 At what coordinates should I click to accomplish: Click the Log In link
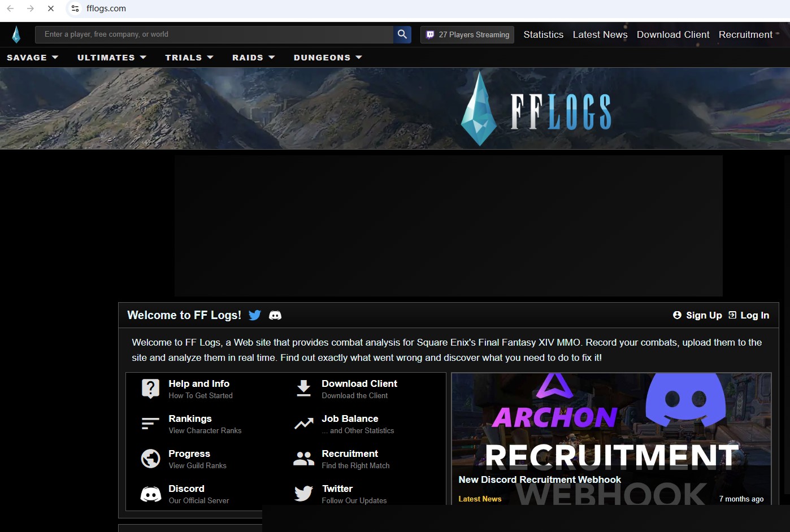coord(749,315)
